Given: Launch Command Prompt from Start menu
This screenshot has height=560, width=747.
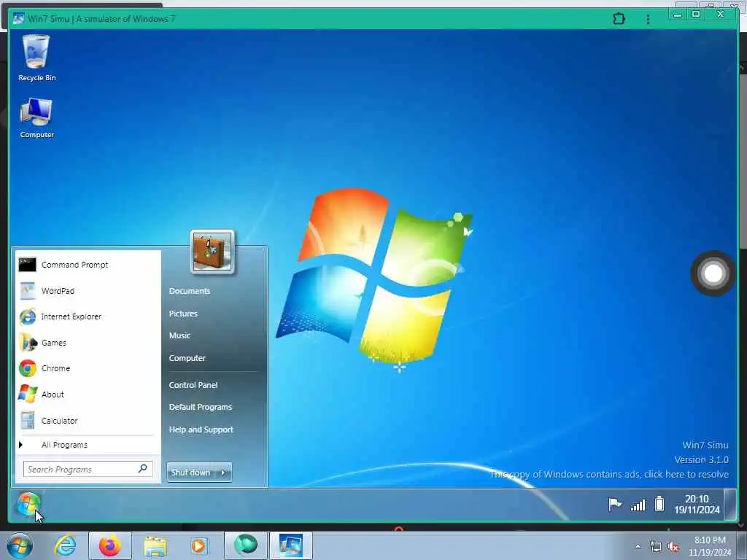Looking at the screenshot, I should coord(88,265).
